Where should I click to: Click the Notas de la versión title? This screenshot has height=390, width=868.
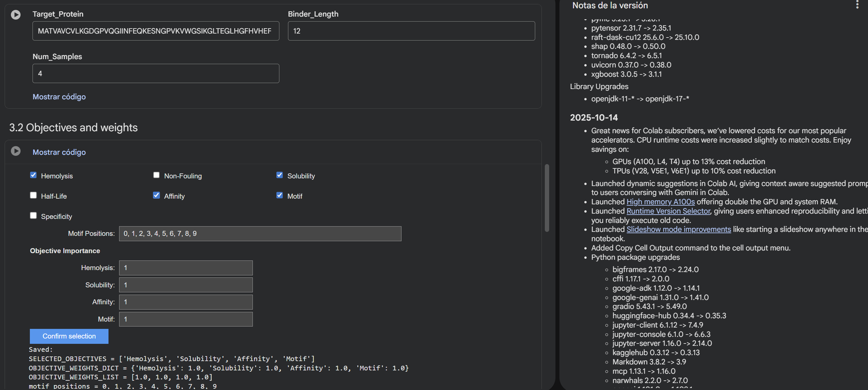tap(610, 5)
